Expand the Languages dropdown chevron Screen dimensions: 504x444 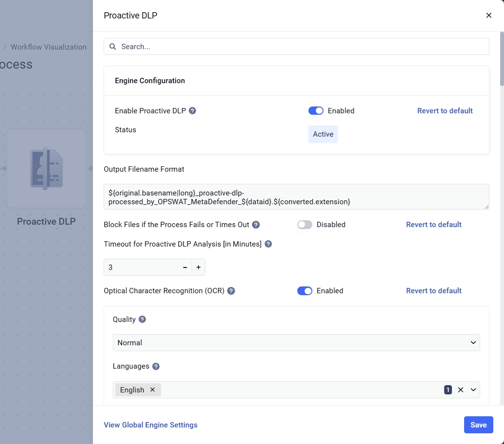(473, 390)
